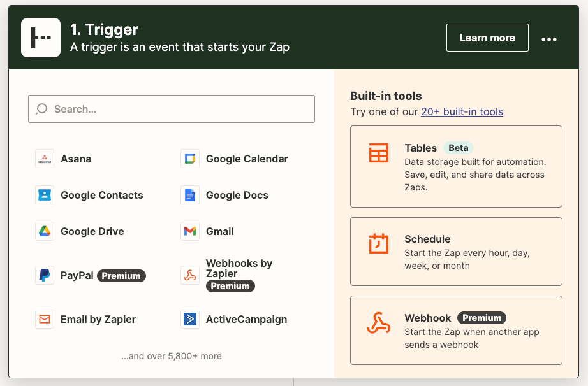Screen dimensions: 588x386
Task: Click the Learn more button
Action: (487, 38)
